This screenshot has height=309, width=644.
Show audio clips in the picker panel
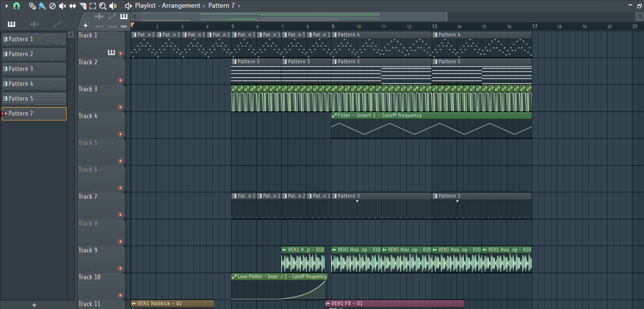34,24
